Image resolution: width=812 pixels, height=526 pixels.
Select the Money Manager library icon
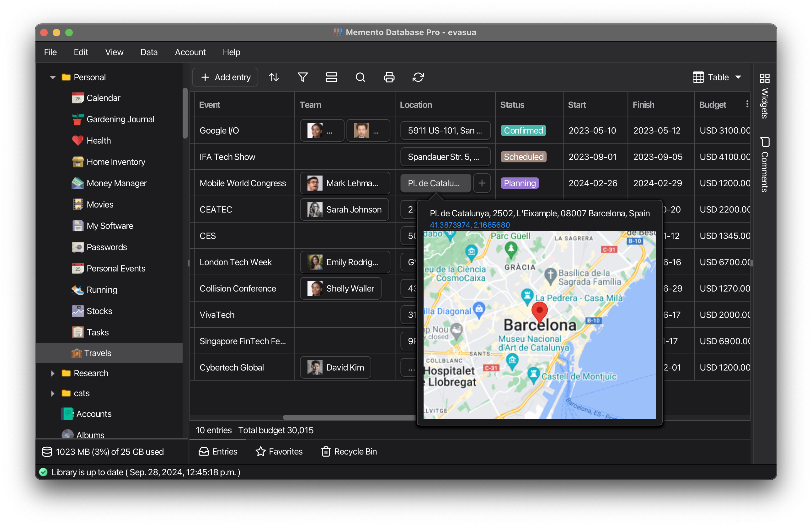77,183
